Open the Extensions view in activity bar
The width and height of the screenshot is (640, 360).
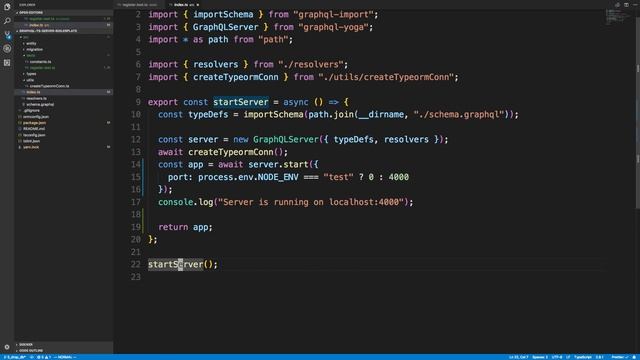(7, 63)
